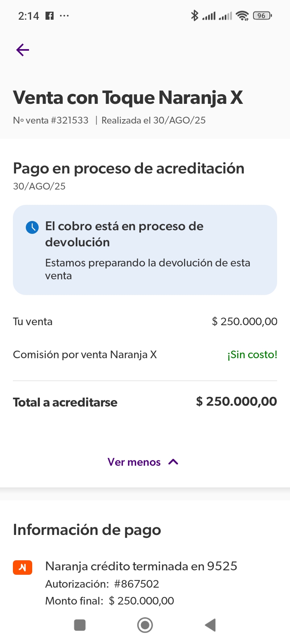Viewport: 290px width, 644px height.
Task: Tap the battery level indicator
Action: [x=262, y=16]
